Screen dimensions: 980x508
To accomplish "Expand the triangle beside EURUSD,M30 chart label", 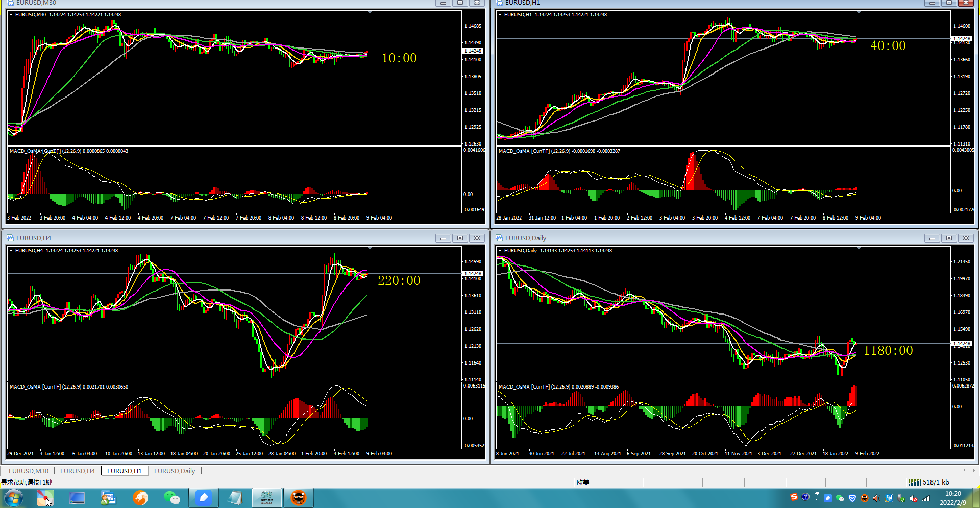I will coord(11,15).
